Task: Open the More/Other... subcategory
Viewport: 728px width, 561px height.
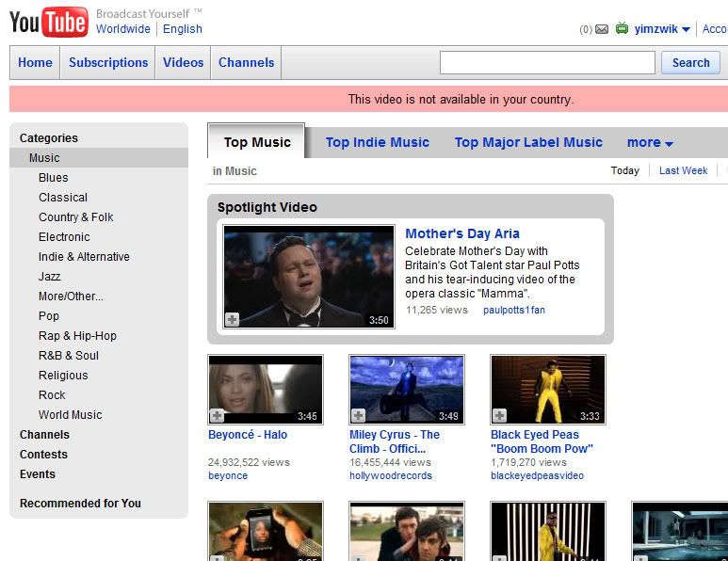Action: pyautogui.click(x=71, y=297)
